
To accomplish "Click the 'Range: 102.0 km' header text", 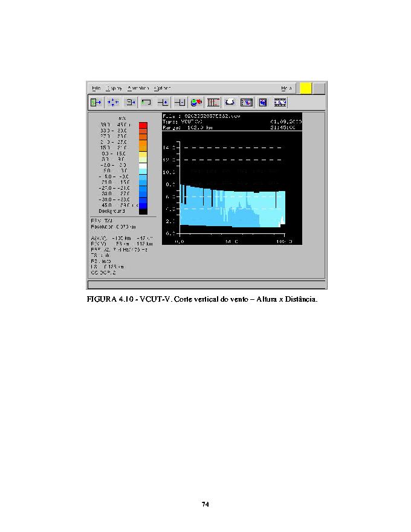I will coord(187,128).
